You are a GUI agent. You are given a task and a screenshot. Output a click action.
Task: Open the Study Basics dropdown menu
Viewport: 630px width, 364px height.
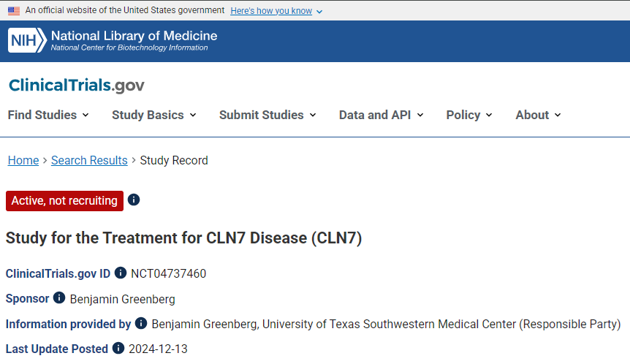click(x=154, y=115)
